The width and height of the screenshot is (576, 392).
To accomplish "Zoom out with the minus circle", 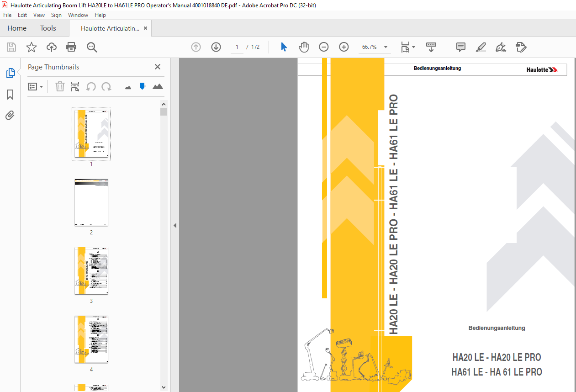I will click(x=324, y=47).
